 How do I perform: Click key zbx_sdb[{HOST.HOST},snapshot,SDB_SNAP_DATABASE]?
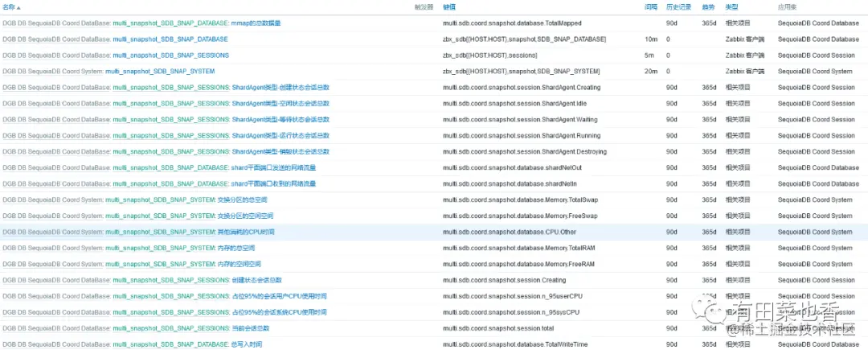point(524,39)
